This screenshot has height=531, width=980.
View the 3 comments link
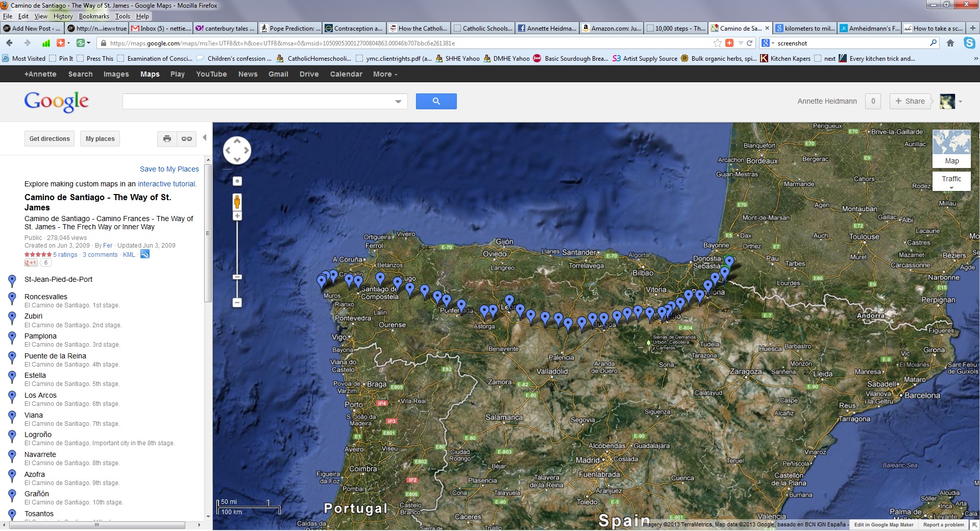click(x=100, y=255)
